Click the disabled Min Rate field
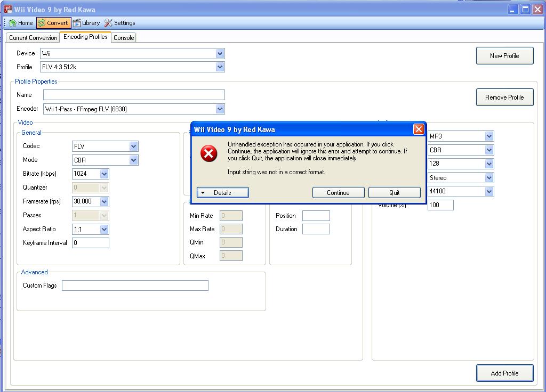 pos(231,216)
